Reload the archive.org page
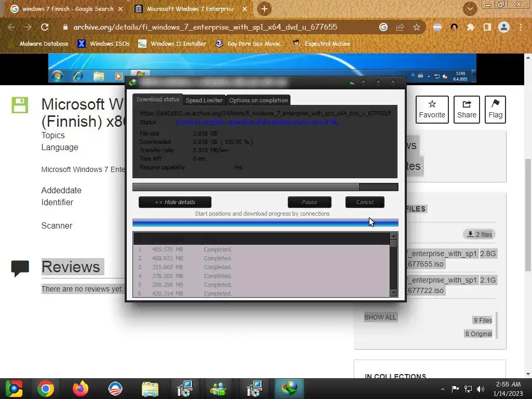This screenshot has height=399, width=532. [45, 27]
